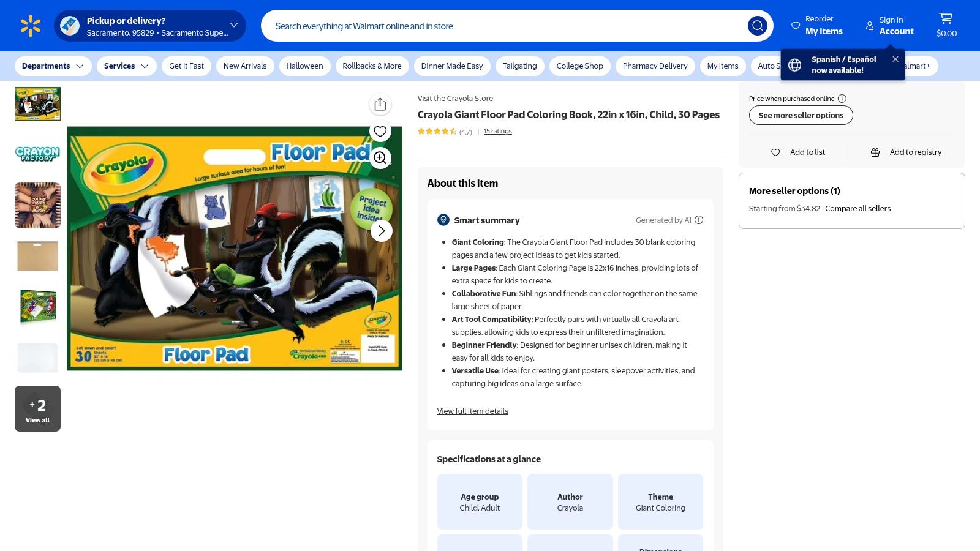Select the Crayon Factory thumbnail

(x=37, y=154)
